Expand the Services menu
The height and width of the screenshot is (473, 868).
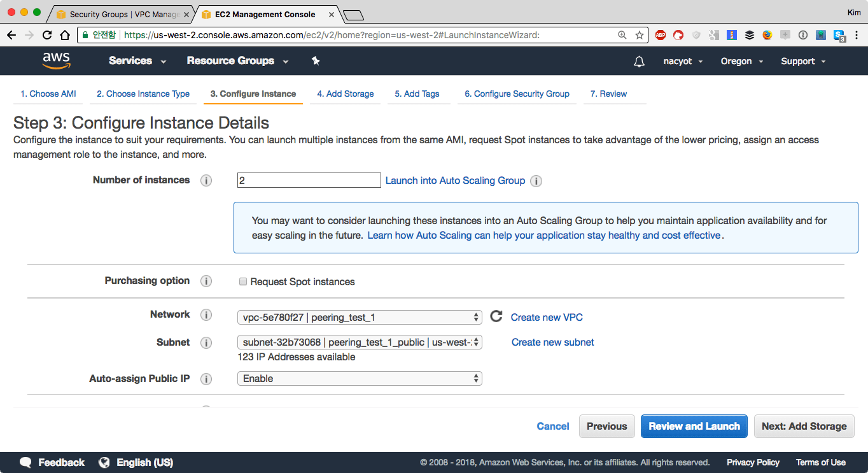coord(137,61)
